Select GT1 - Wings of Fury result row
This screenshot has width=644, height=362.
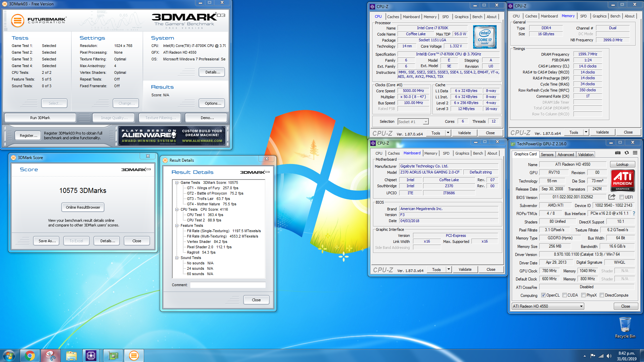pyautogui.click(x=213, y=188)
